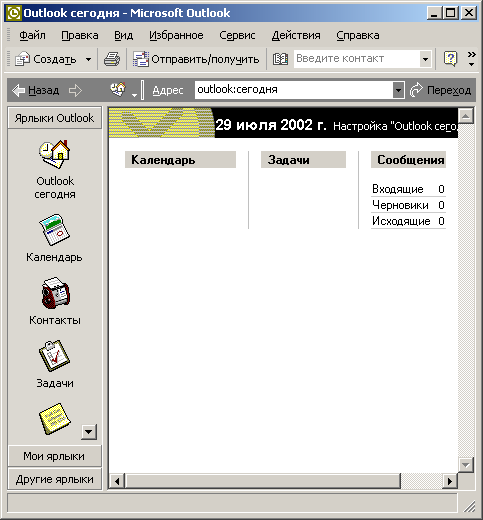Click the Календарь section header
The image size is (483, 520).
180,160
